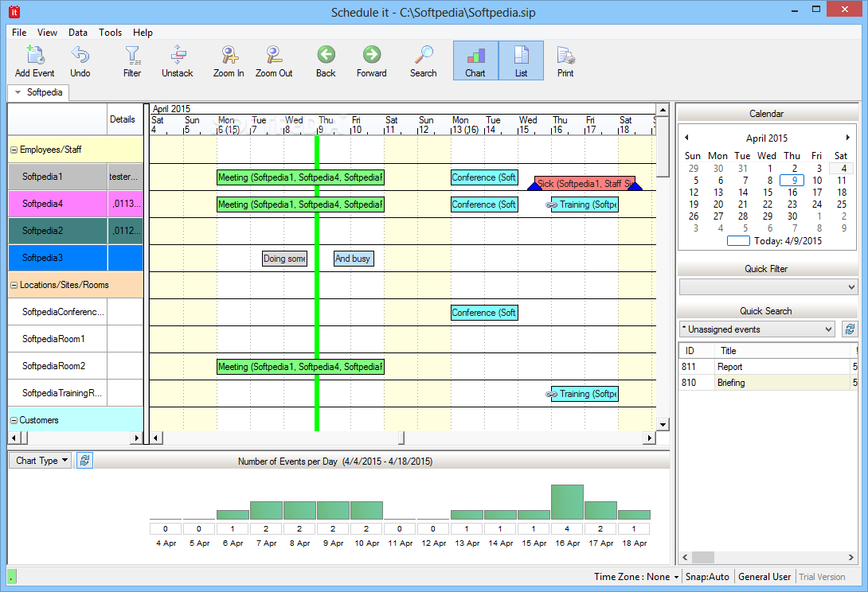This screenshot has width=868, height=592.
Task: Open the Search tool
Action: pos(423,60)
